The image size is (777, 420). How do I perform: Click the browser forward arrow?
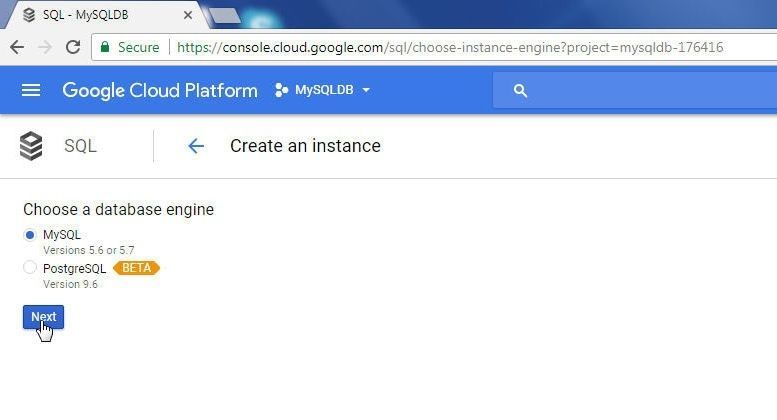45,48
